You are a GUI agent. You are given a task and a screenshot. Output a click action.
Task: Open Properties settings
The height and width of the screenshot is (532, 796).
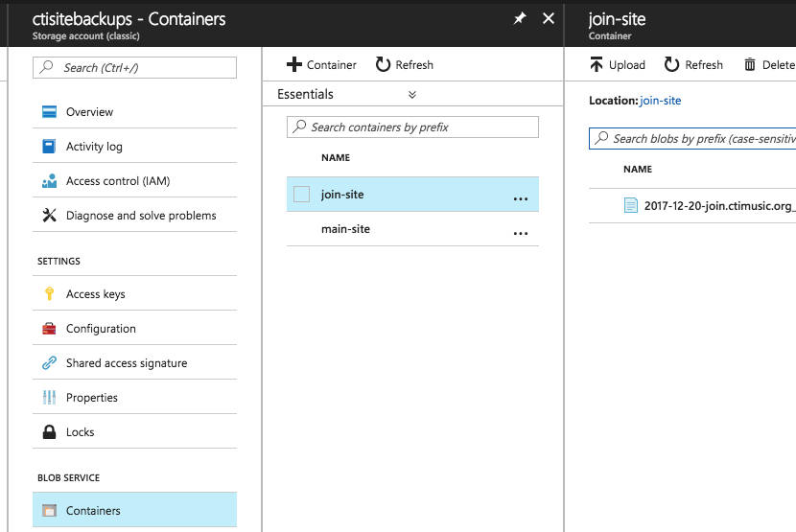pyautogui.click(x=134, y=398)
